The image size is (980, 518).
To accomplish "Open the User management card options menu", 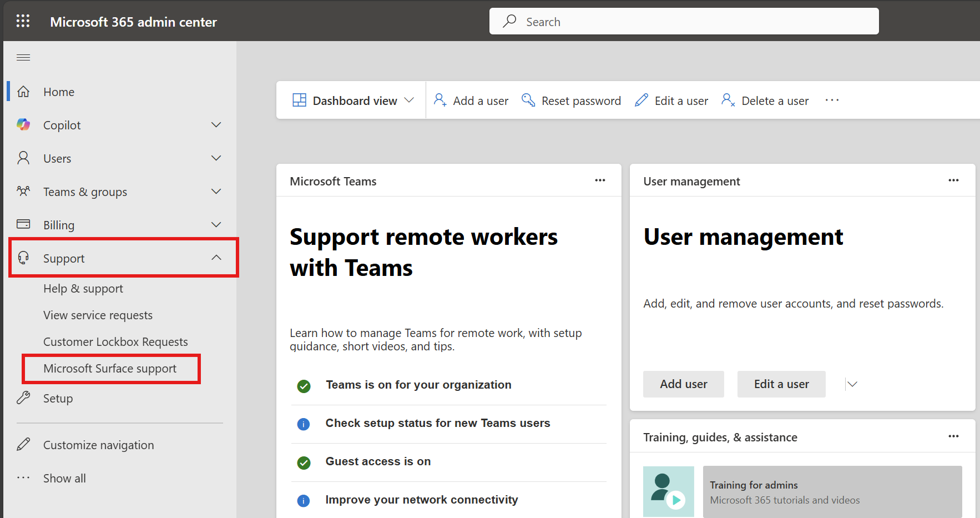I will coord(953,180).
